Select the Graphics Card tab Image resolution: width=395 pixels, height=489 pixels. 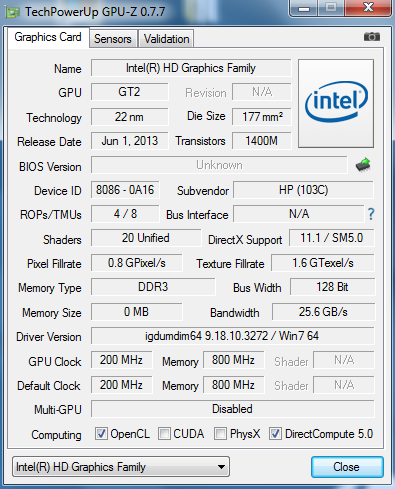pyautogui.click(x=48, y=37)
